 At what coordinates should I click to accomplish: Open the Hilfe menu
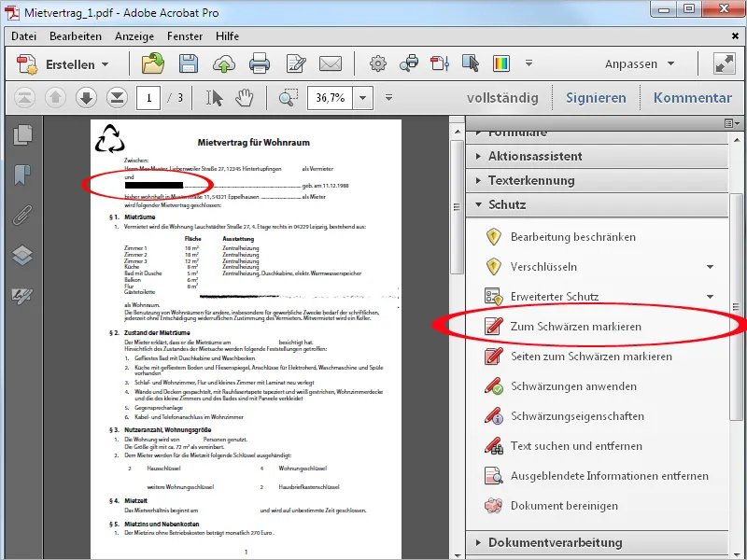click(227, 36)
